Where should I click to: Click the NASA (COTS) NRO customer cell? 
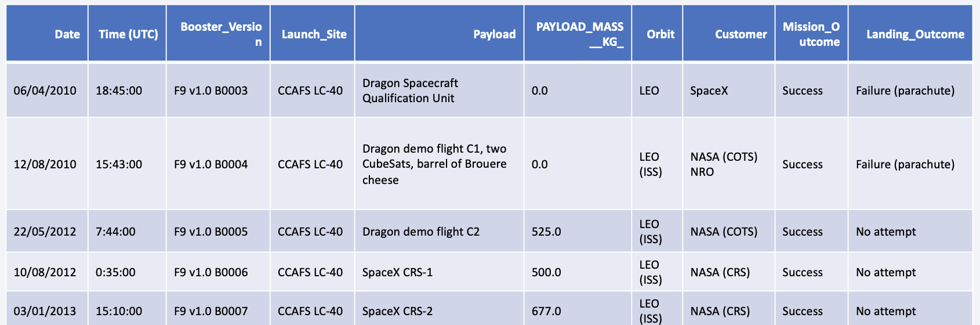point(724,164)
